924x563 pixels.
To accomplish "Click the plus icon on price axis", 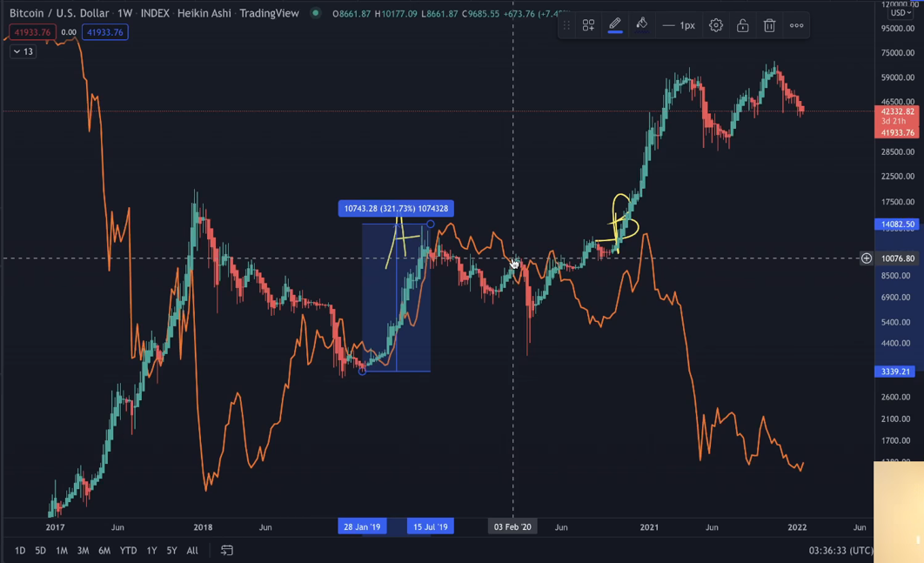I will 867,258.
